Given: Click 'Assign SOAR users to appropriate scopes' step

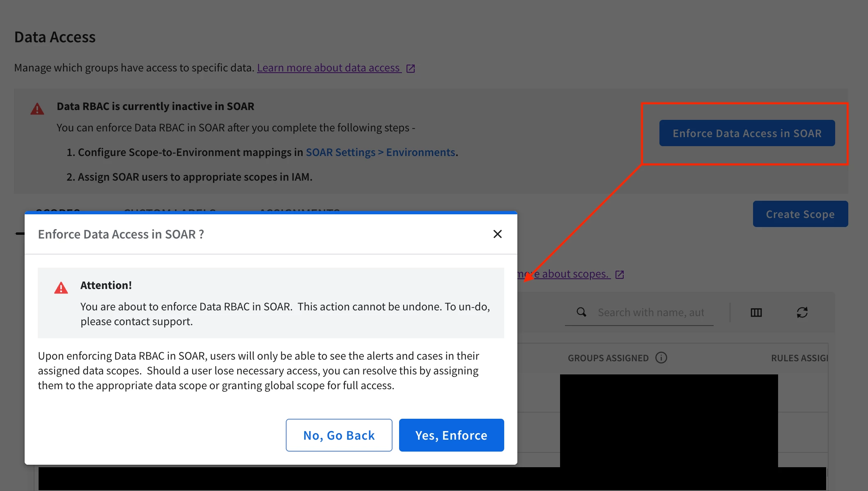Looking at the screenshot, I should [x=189, y=177].
